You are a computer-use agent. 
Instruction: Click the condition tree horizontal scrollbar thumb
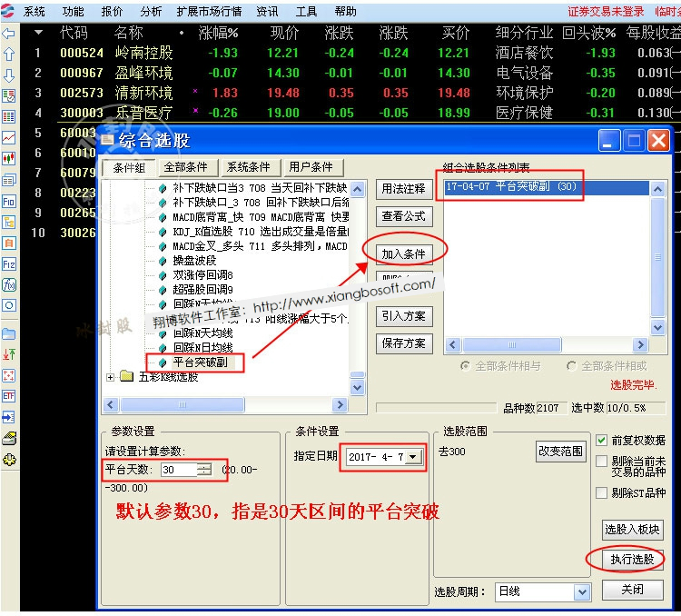[x=183, y=404]
